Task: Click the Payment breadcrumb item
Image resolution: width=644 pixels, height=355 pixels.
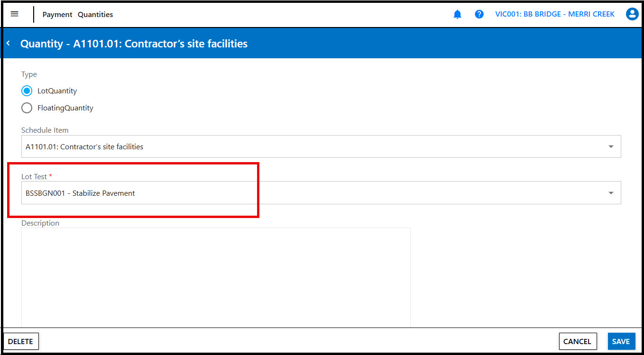Action: pos(57,15)
